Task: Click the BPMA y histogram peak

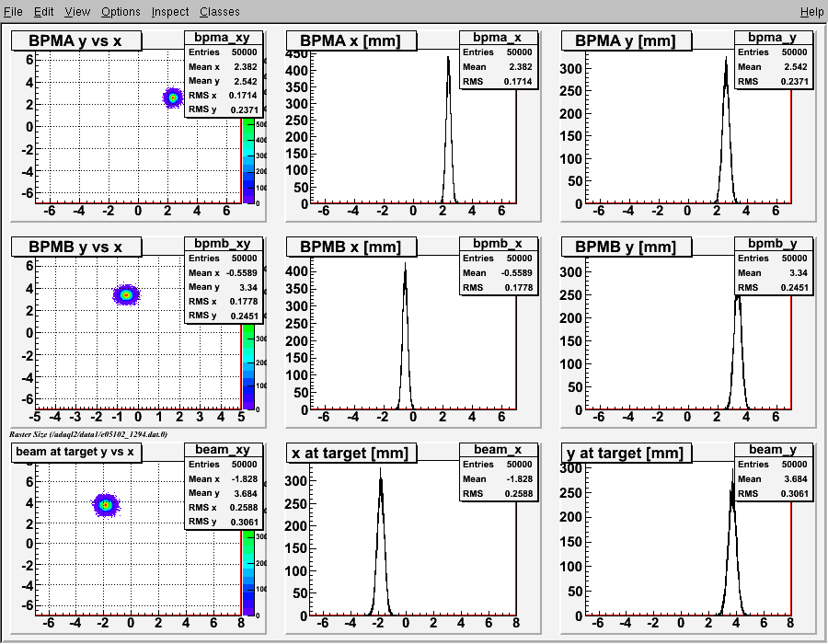Action: point(726,60)
